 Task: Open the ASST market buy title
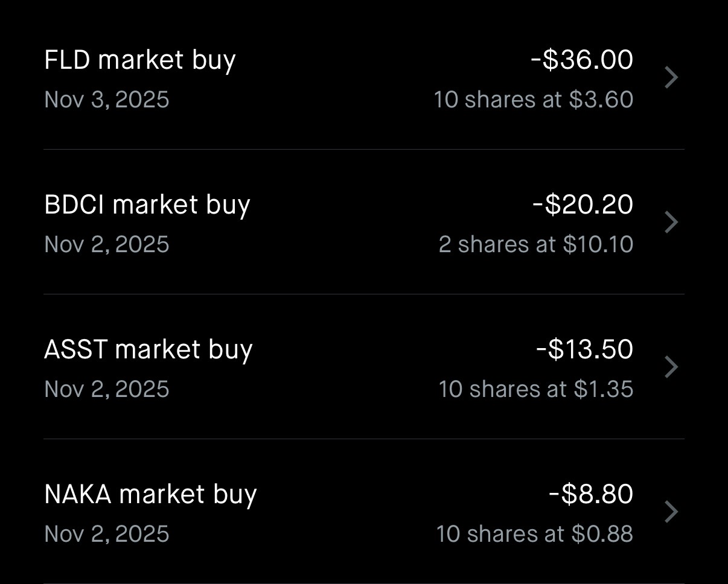point(148,350)
